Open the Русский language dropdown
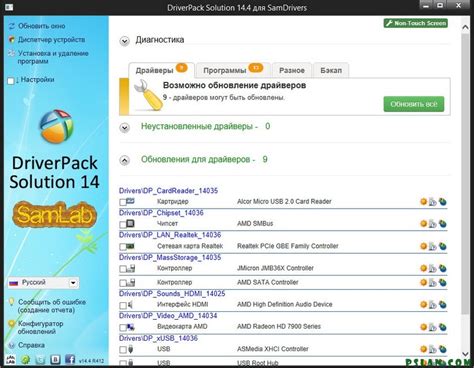This screenshot has height=368, width=474. click(x=43, y=283)
